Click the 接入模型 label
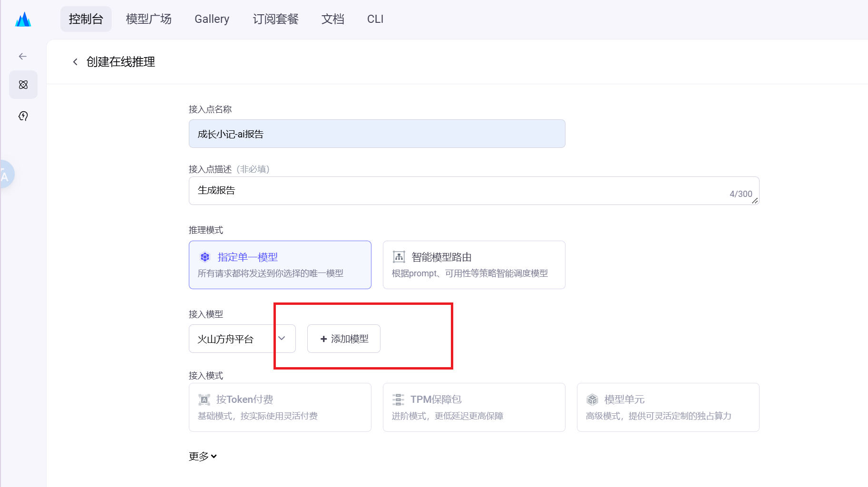 tap(206, 314)
